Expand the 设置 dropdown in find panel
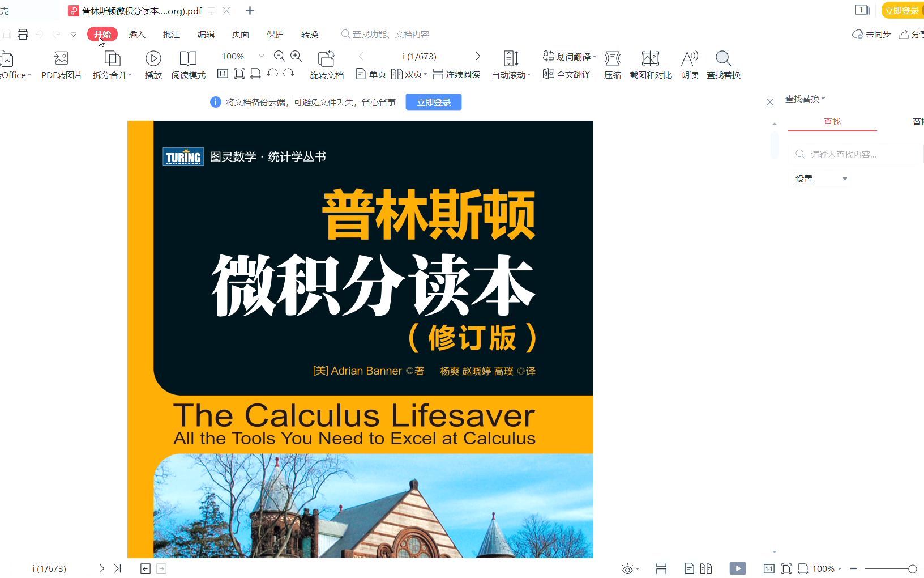924x578 pixels. click(x=821, y=179)
